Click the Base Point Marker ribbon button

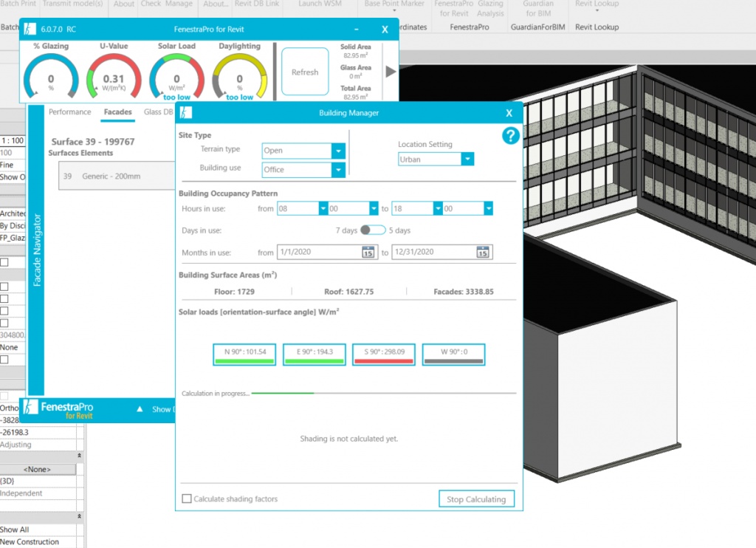[394, 6]
